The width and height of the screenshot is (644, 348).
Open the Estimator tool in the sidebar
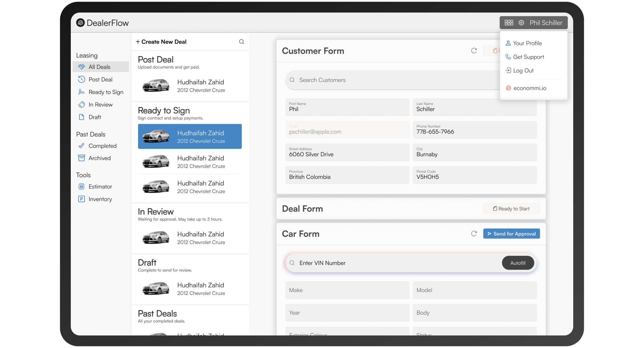[x=100, y=186]
